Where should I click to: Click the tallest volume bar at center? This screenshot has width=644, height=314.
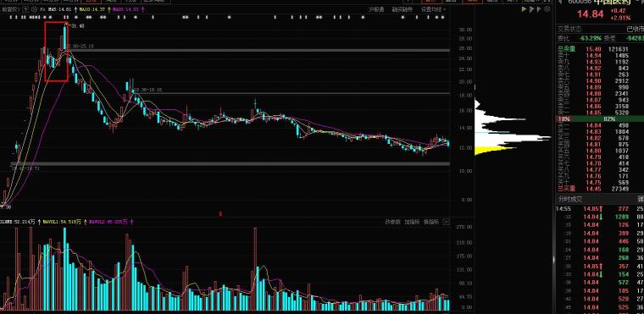click(255, 269)
